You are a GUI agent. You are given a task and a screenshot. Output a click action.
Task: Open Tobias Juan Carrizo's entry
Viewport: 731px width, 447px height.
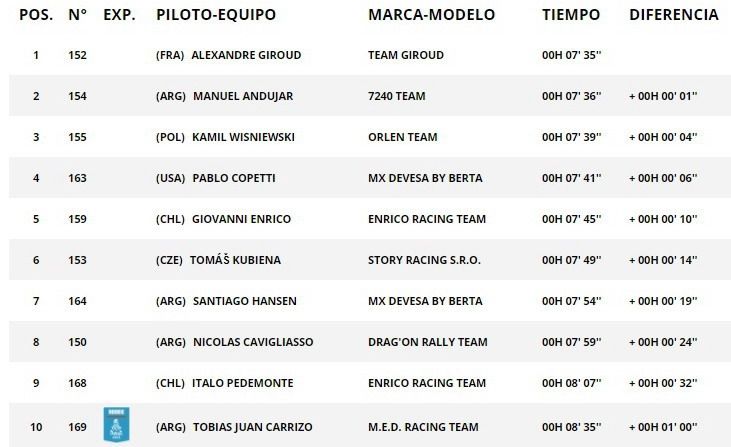(x=256, y=427)
